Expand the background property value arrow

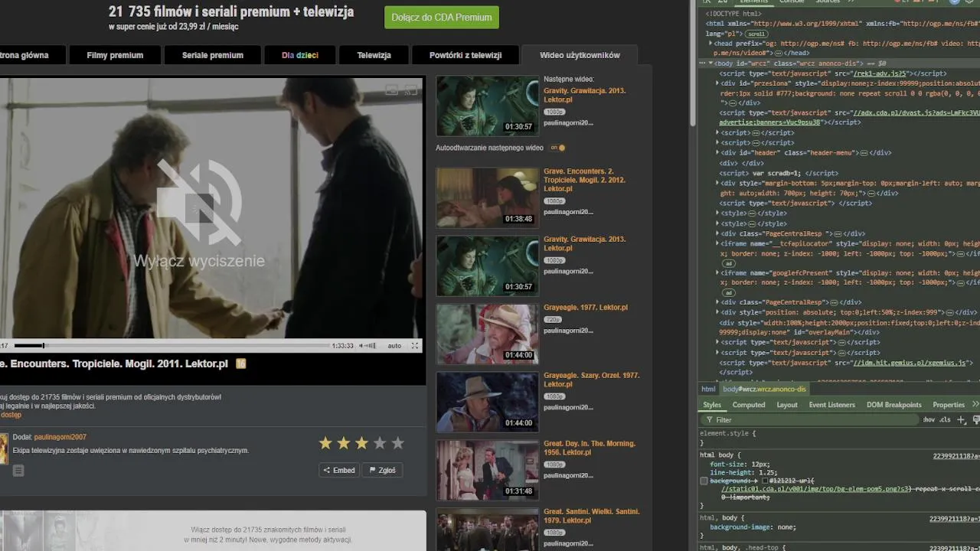point(756,481)
